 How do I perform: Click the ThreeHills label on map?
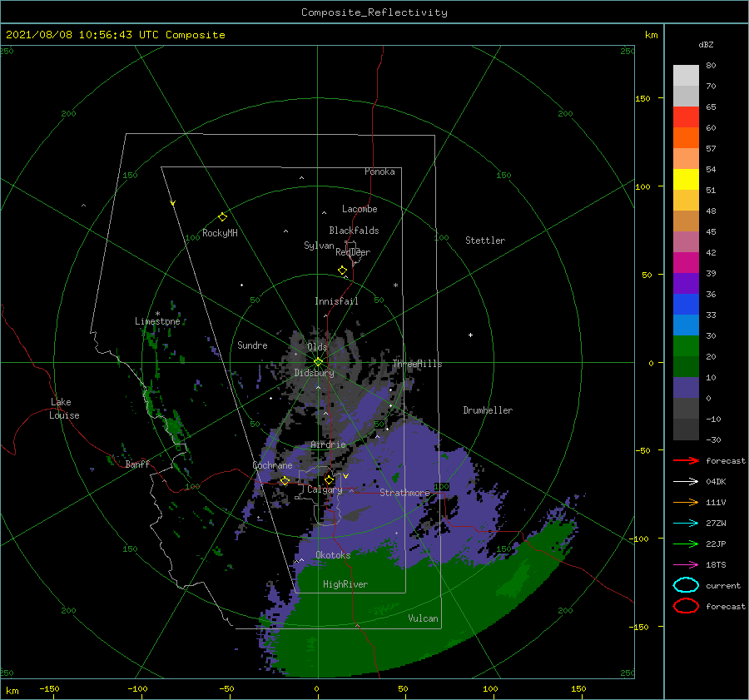(418, 364)
